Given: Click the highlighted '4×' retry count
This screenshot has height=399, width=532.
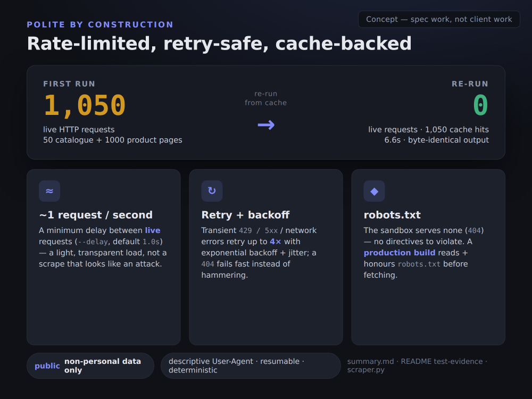Looking at the screenshot, I should 276,242.
